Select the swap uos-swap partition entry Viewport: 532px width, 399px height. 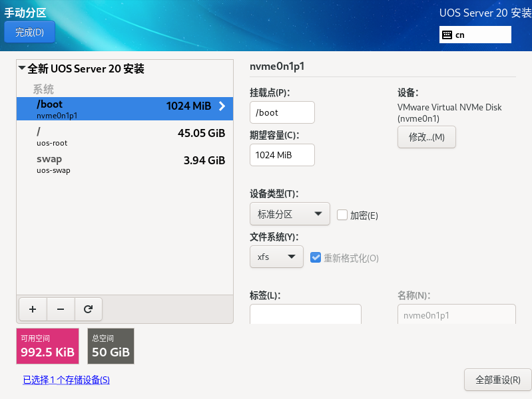[125, 164]
